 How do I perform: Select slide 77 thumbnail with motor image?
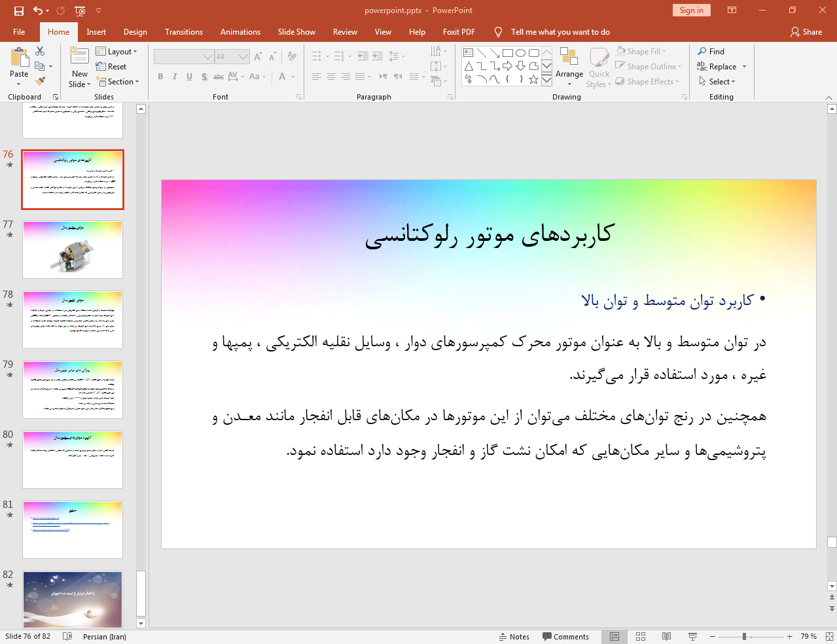coord(73,249)
